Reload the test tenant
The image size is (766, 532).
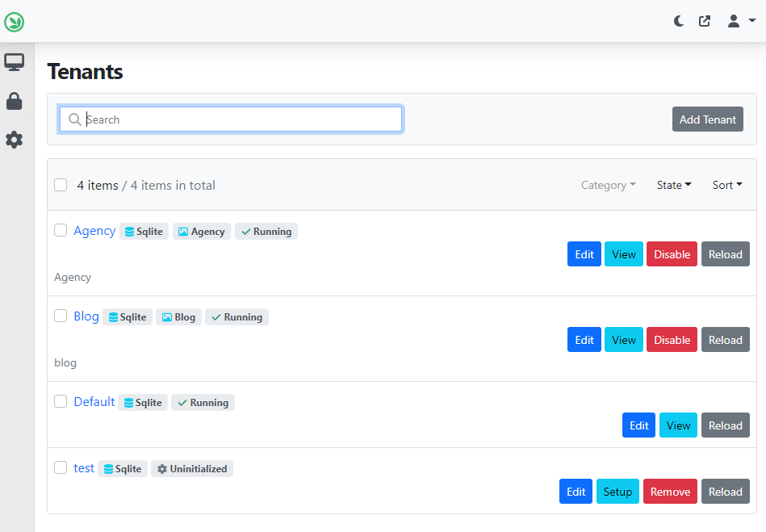tap(726, 492)
